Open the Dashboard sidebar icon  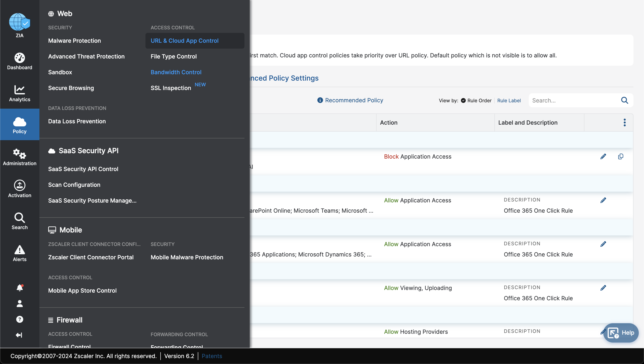[x=19, y=58]
